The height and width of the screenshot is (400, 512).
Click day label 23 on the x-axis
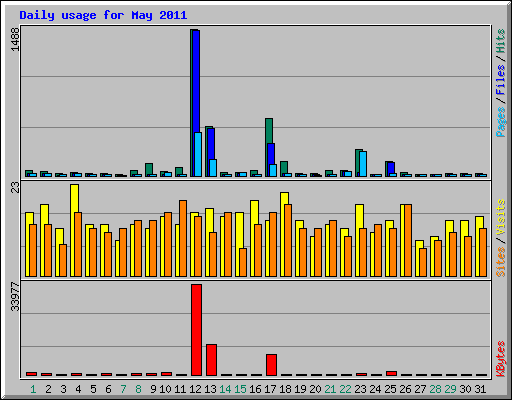pyautogui.click(x=360, y=389)
